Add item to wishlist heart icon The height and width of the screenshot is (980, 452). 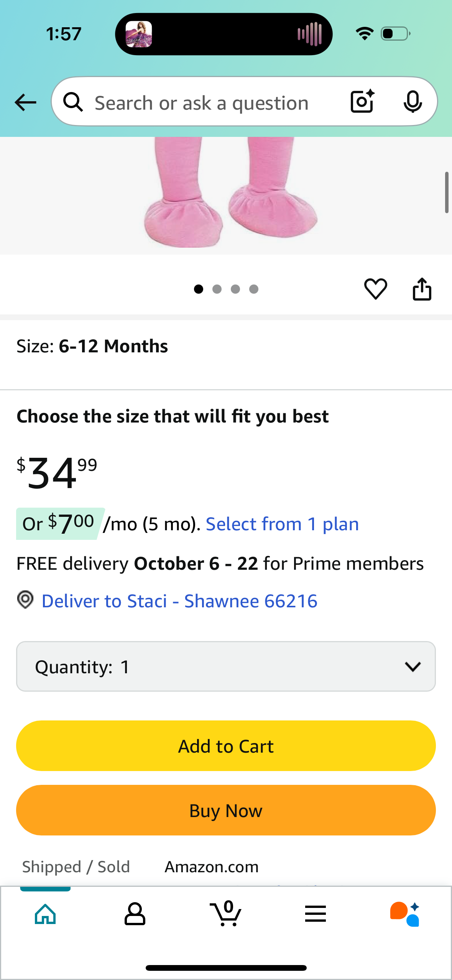click(x=375, y=289)
